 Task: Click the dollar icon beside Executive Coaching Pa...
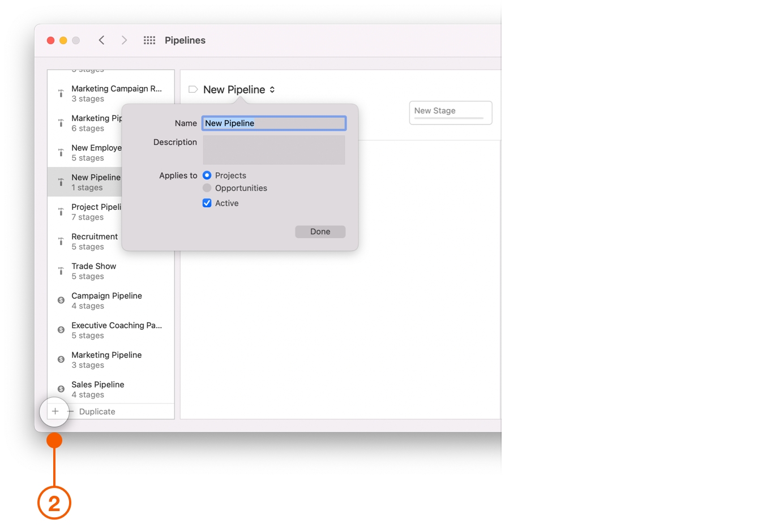tap(61, 329)
